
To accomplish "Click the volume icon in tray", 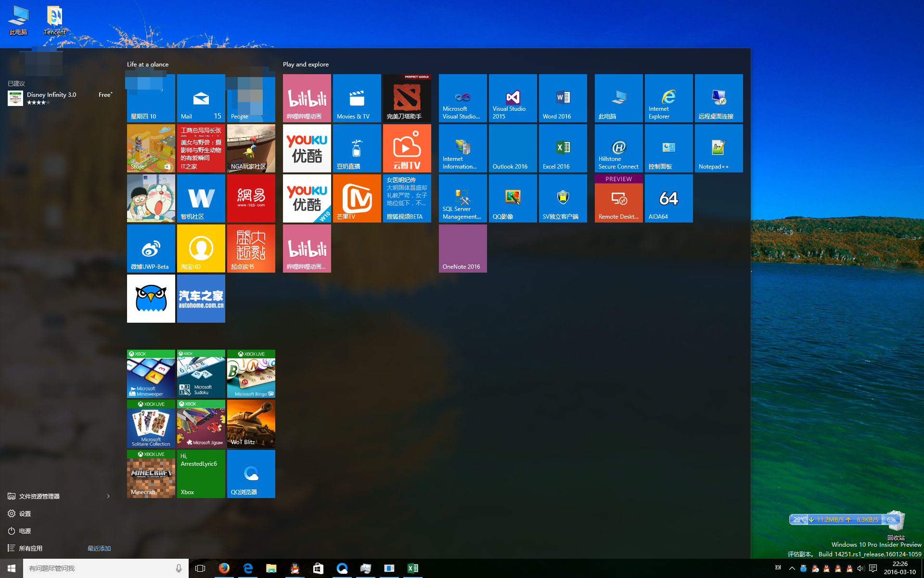I will pyautogui.click(x=861, y=568).
